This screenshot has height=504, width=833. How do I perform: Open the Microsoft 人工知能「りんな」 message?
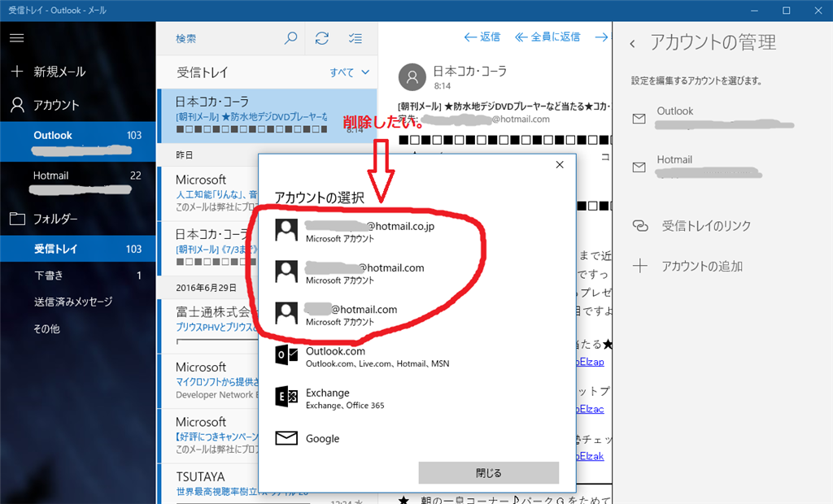click(x=208, y=193)
